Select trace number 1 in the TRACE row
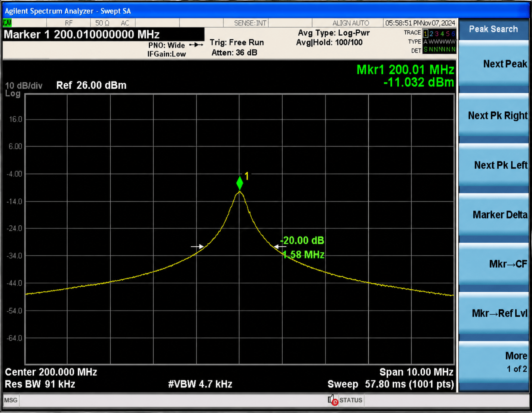 coord(425,33)
